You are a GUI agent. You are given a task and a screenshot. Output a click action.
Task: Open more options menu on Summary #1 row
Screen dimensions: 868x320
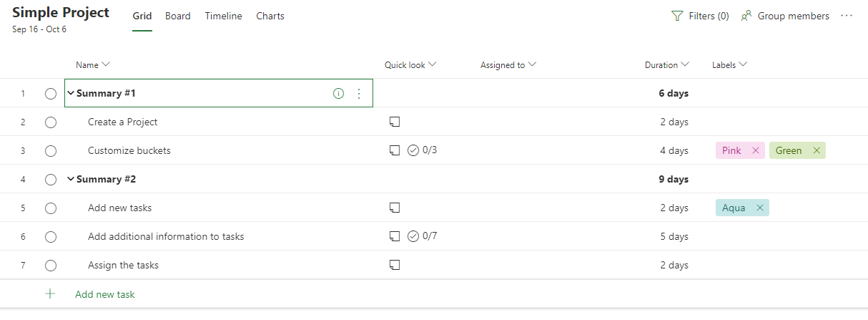(359, 93)
